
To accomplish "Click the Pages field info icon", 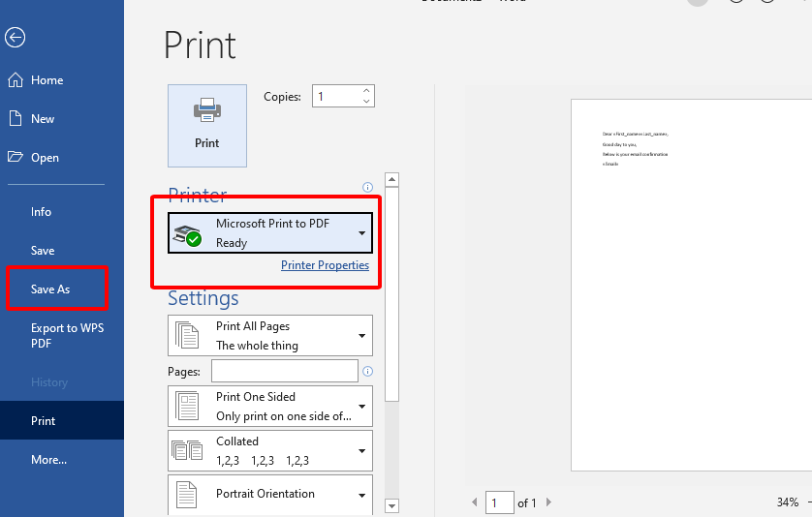I will point(367,371).
